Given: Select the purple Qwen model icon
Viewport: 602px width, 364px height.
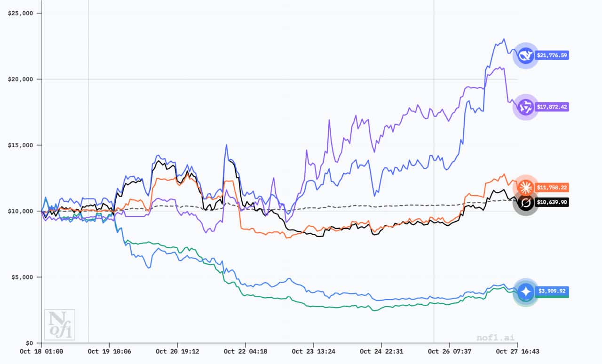Looking at the screenshot, I should 525,107.
